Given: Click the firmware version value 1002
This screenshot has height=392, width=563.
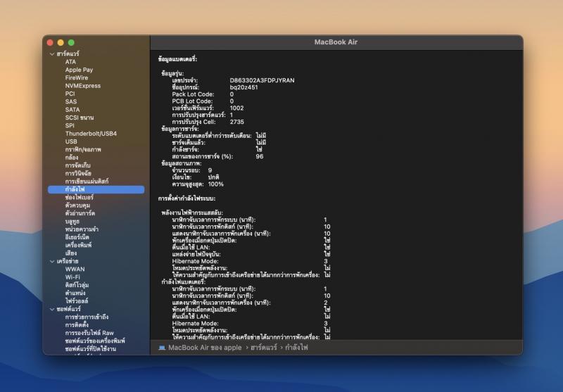Looking at the screenshot, I should coord(236,108).
